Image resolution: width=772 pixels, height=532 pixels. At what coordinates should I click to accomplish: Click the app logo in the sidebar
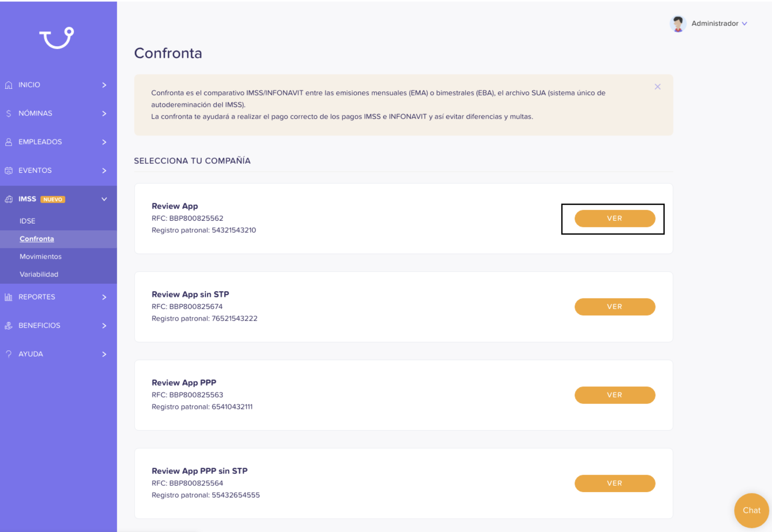coord(56,38)
